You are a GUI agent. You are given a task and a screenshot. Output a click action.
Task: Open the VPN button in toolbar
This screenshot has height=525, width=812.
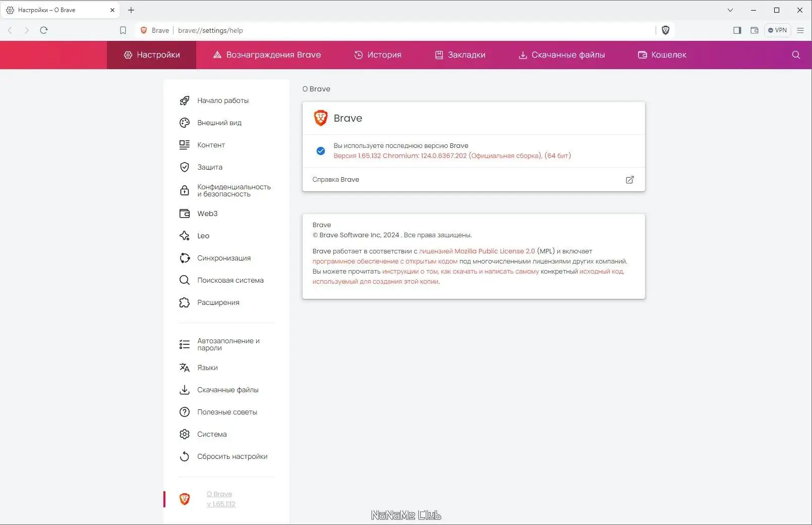point(777,30)
